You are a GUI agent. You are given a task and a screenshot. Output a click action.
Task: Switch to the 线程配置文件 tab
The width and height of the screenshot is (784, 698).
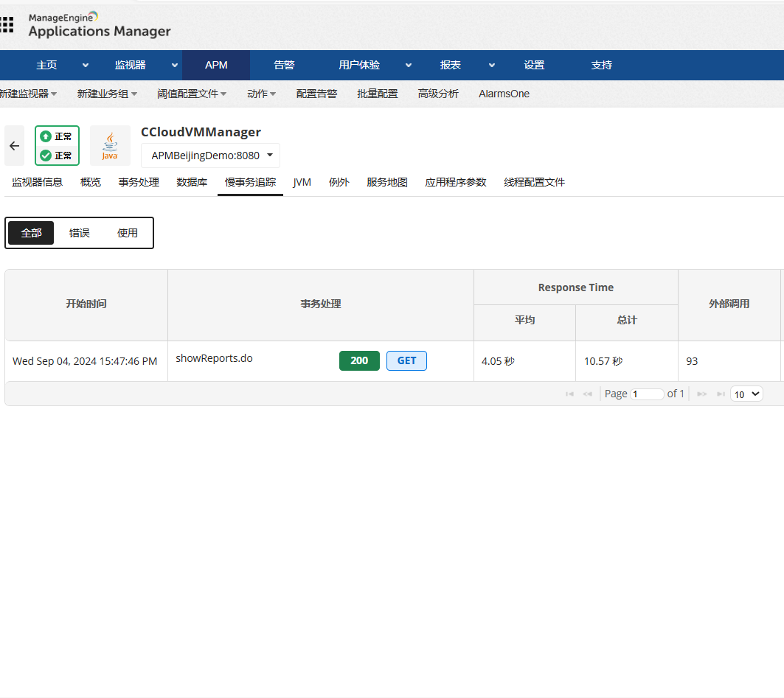[x=534, y=182]
